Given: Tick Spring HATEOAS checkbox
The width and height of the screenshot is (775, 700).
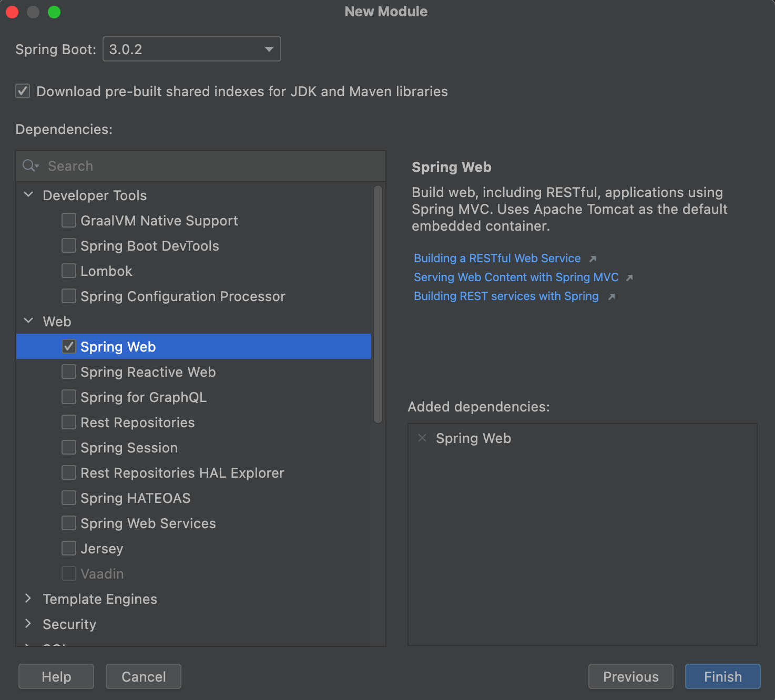Looking at the screenshot, I should pyautogui.click(x=69, y=498).
